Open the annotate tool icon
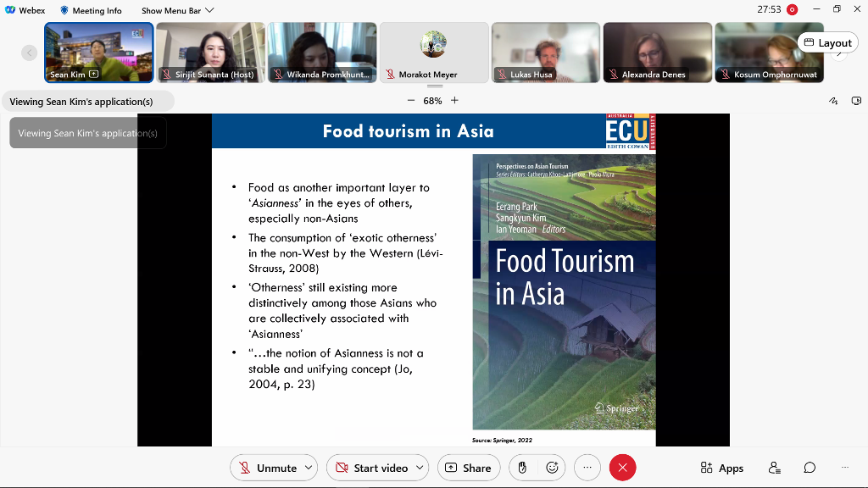The image size is (868, 488). click(x=833, y=101)
